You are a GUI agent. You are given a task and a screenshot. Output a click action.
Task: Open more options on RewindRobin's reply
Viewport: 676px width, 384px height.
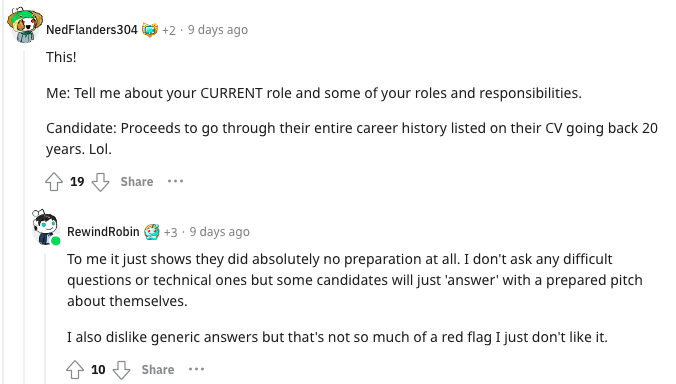click(197, 369)
